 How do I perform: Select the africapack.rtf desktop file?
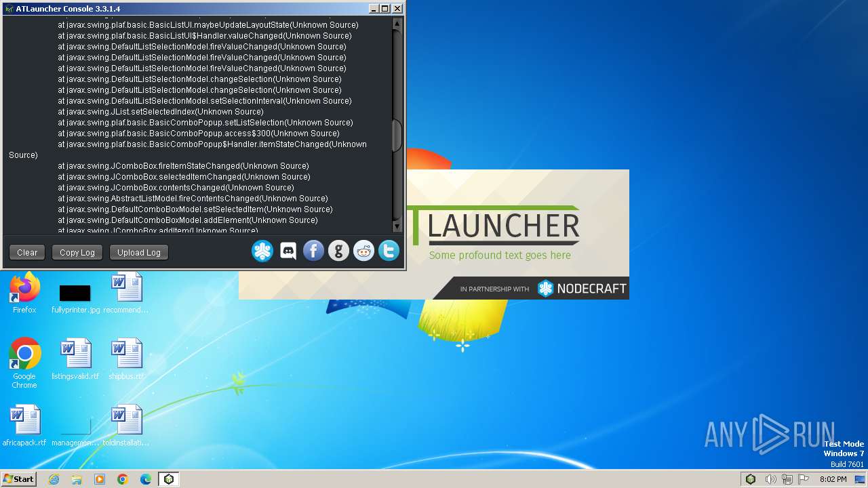pos(24,426)
